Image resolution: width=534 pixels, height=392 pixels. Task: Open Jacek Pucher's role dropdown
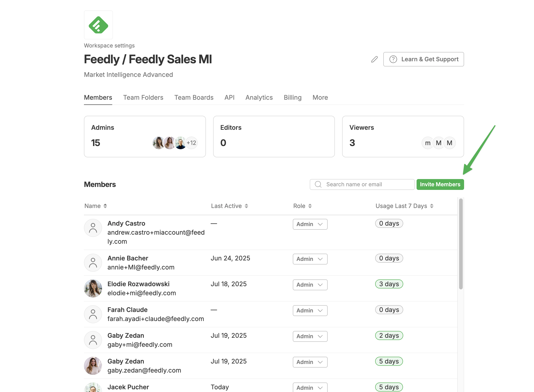pos(310,387)
